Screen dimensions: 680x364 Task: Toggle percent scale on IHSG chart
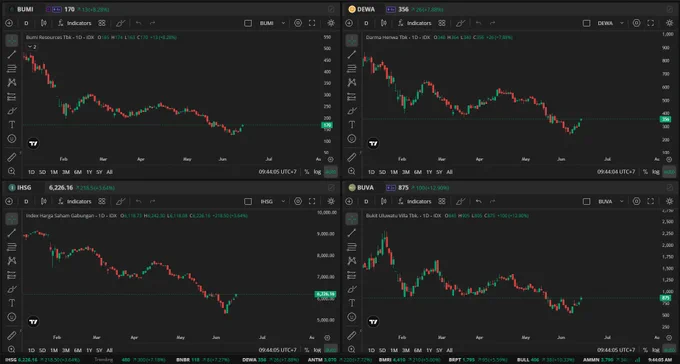click(x=307, y=350)
